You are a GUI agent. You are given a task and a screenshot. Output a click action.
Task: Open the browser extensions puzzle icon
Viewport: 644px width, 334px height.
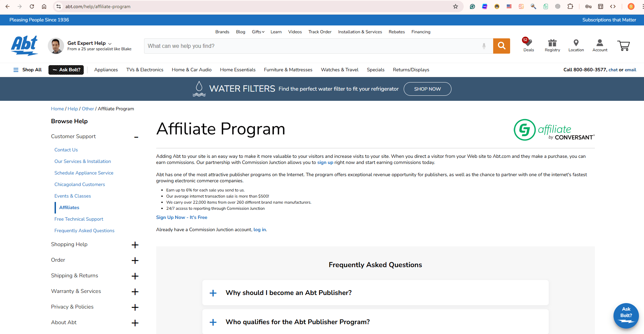[570, 6]
